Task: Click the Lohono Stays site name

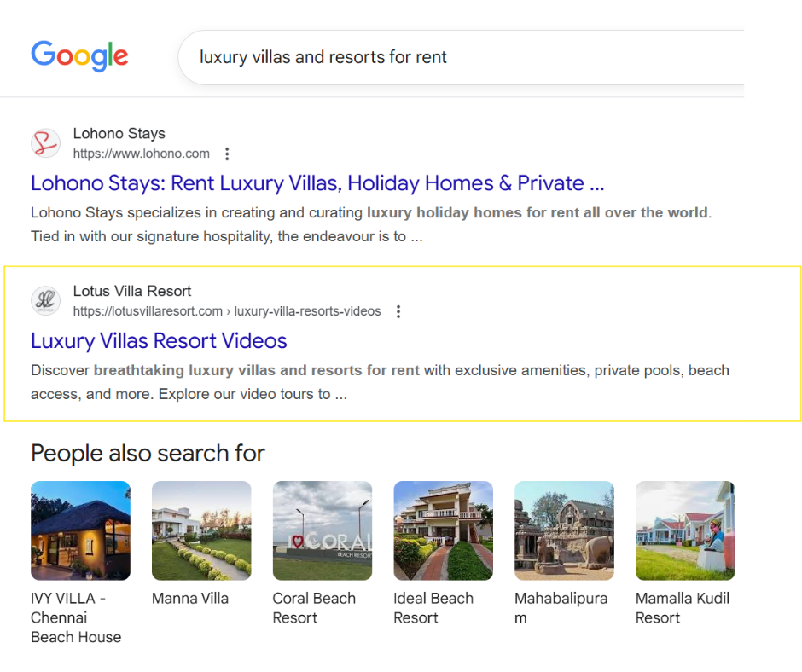Action: pyautogui.click(x=119, y=133)
